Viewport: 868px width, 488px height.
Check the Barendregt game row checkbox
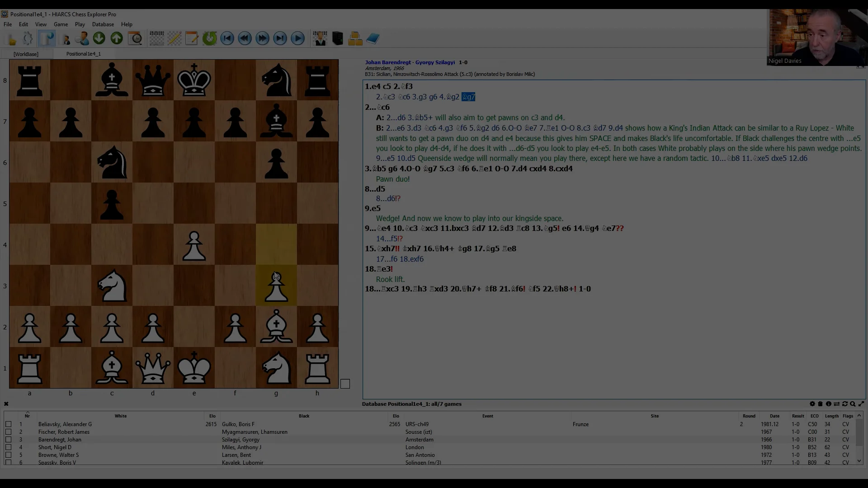pos(9,440)
